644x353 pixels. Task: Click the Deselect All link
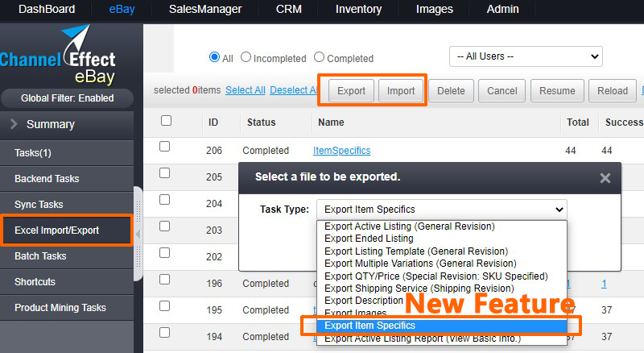293,90
